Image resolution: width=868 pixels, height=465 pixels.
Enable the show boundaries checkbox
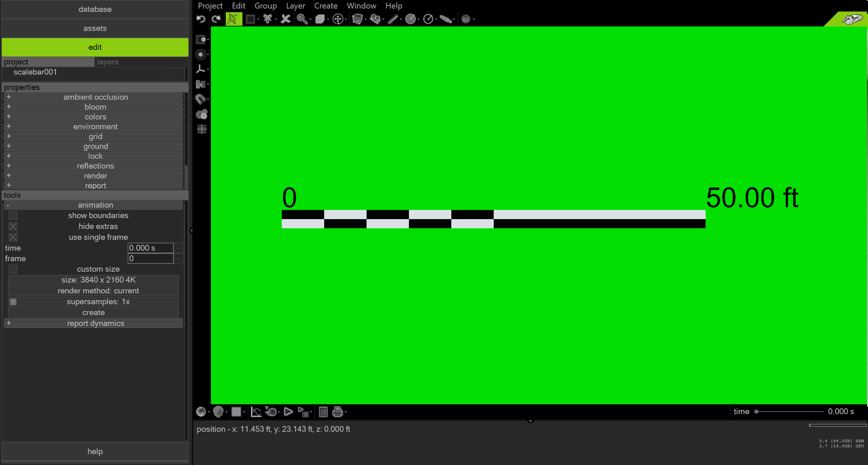click(13, 216)
